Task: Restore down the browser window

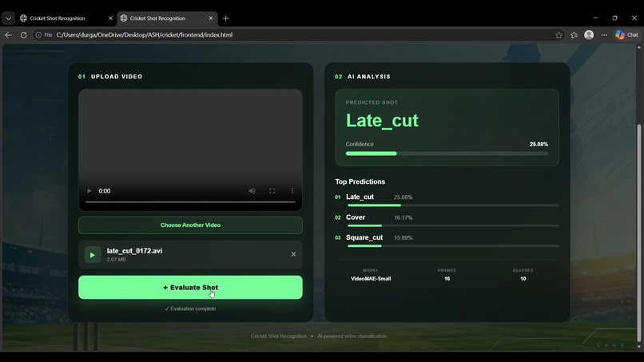Action: [614, 18]
